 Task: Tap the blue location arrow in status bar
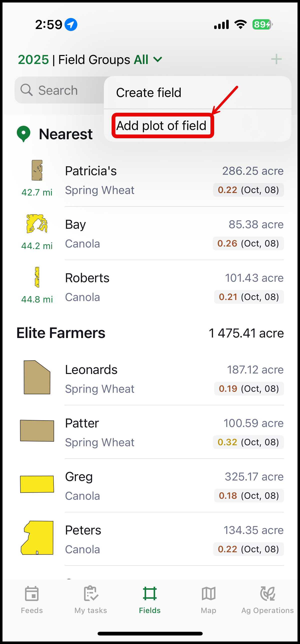71,24
